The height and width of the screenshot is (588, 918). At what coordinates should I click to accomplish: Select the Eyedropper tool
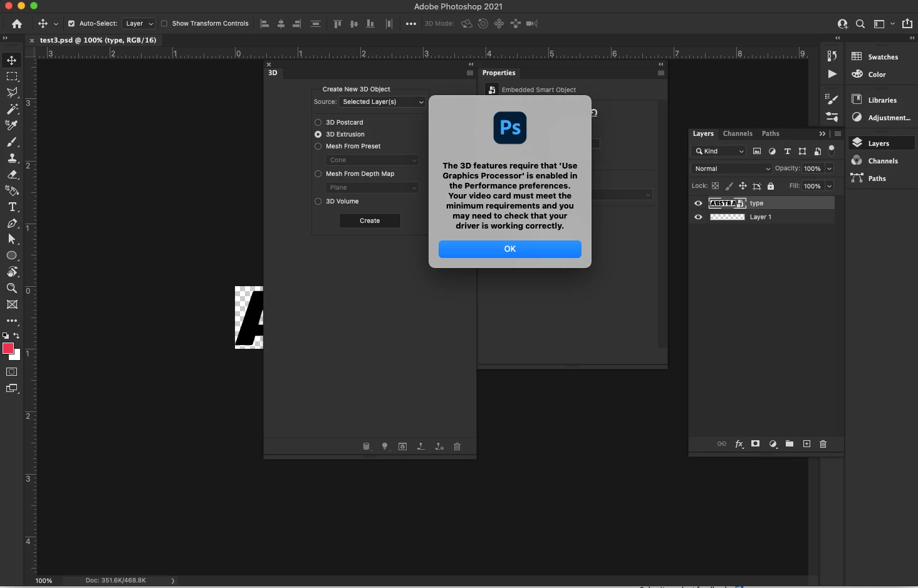[x=12, y=125]
